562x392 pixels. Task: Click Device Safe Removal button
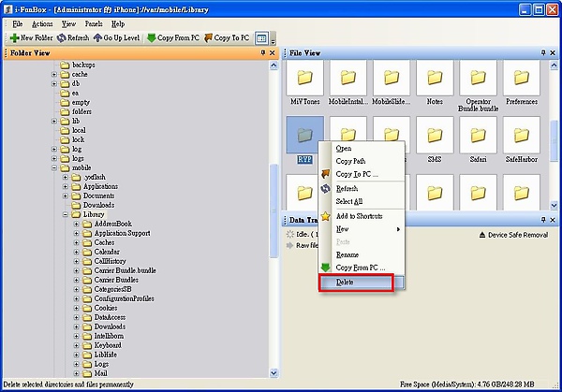pos(513,234)
